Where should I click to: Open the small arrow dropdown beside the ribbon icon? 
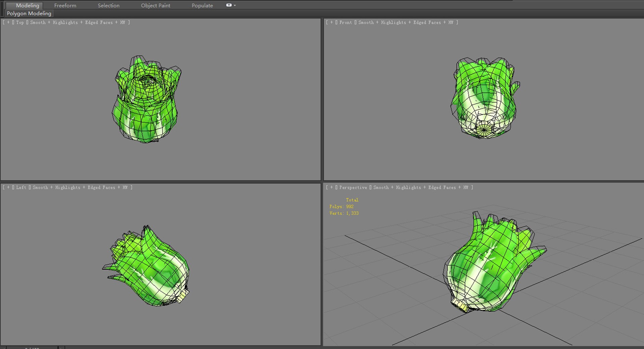pyautogui.click(x=235, y=5)
